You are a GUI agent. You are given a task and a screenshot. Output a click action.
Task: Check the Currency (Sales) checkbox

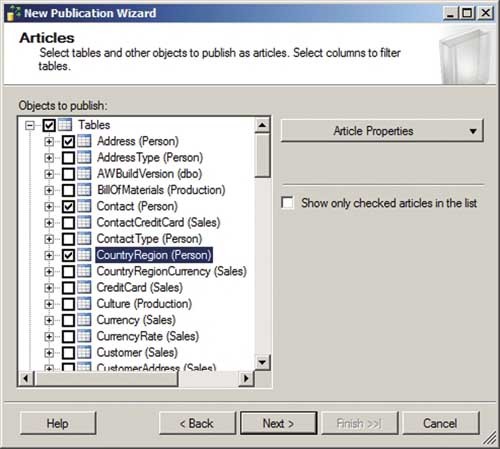68,320
